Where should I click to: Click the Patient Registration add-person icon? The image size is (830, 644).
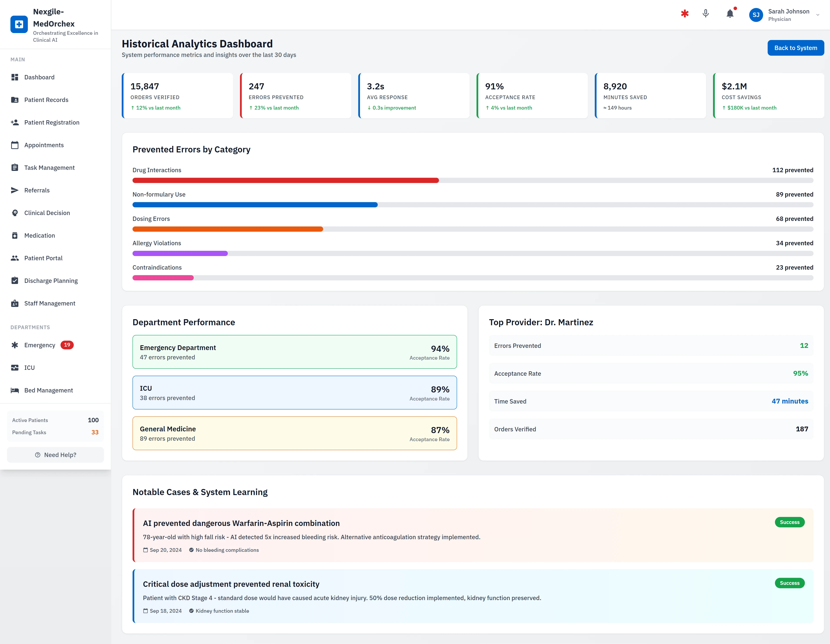point(15,122)
